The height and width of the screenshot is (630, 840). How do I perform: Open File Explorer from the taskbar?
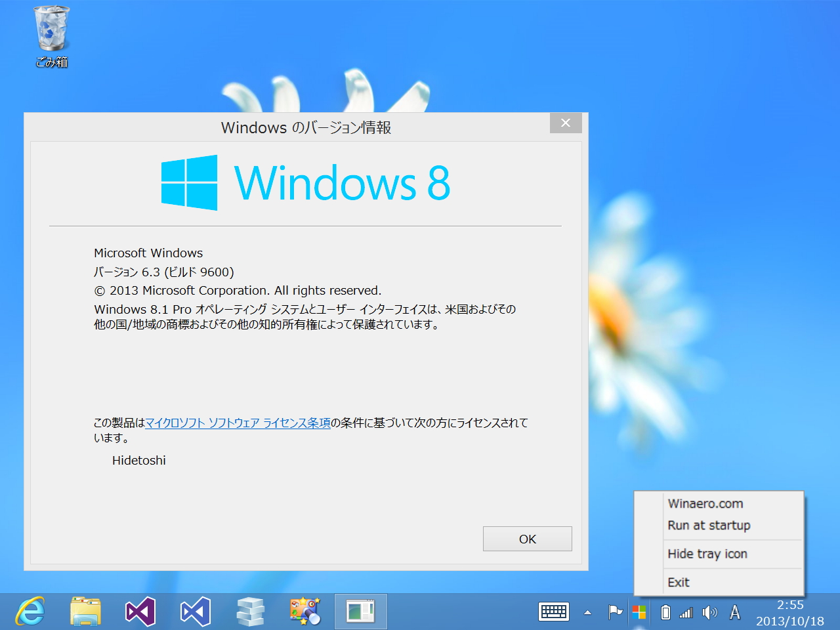click(x=85, y=611)
